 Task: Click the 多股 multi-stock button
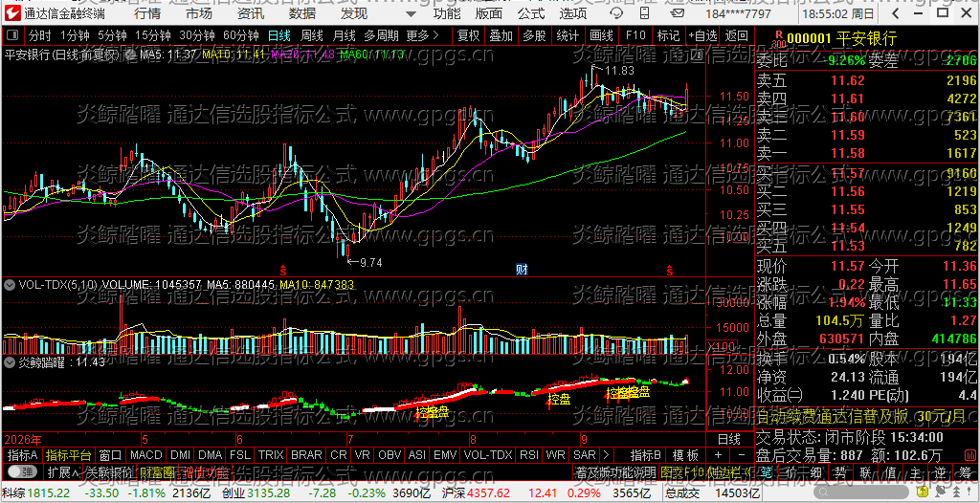tap(534, 35)
